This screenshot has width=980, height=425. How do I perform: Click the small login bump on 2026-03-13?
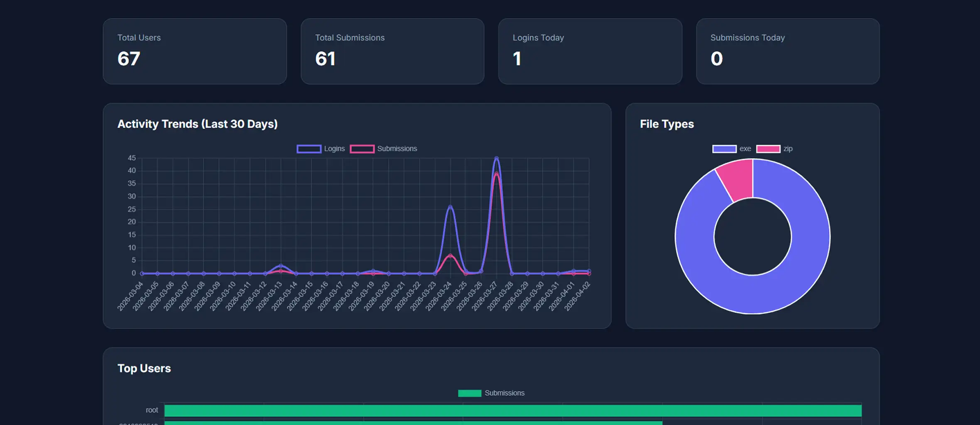(281, 266)
